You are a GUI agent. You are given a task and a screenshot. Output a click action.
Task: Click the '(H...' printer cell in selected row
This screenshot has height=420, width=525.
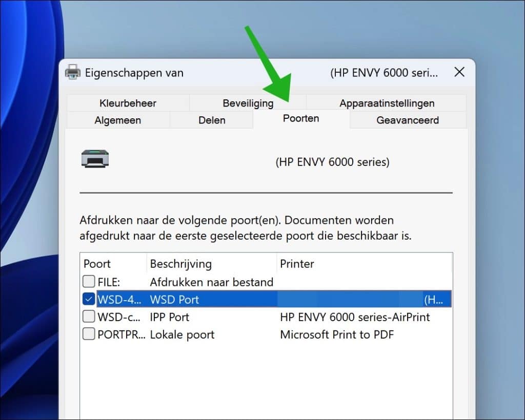[434, 300]
